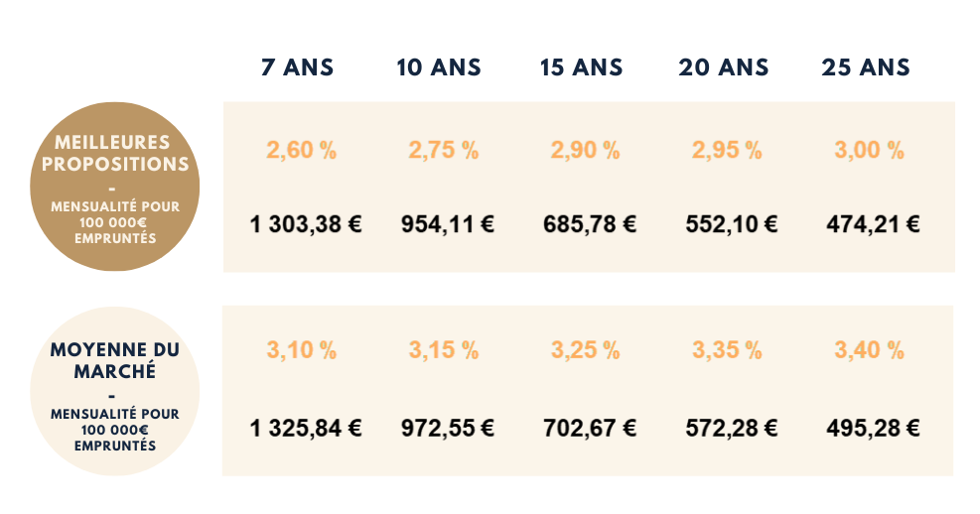Select the 495,28 € monthly payment

point(873,430)
